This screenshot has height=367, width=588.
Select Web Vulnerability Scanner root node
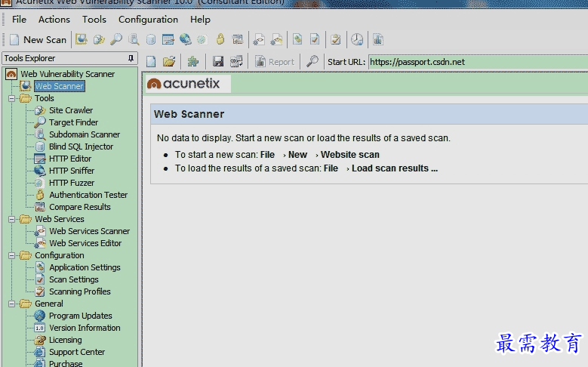tap(67, 74)
